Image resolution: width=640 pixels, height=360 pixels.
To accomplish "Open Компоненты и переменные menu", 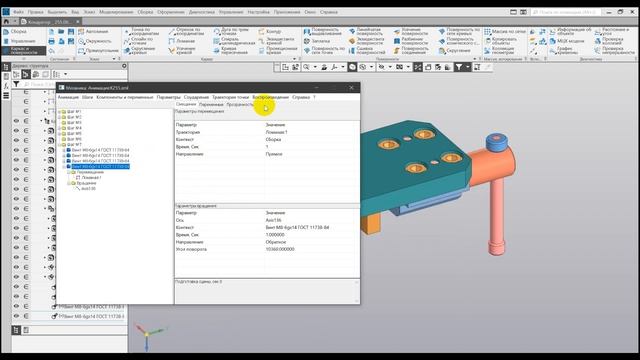I will (x=125, y=97).
